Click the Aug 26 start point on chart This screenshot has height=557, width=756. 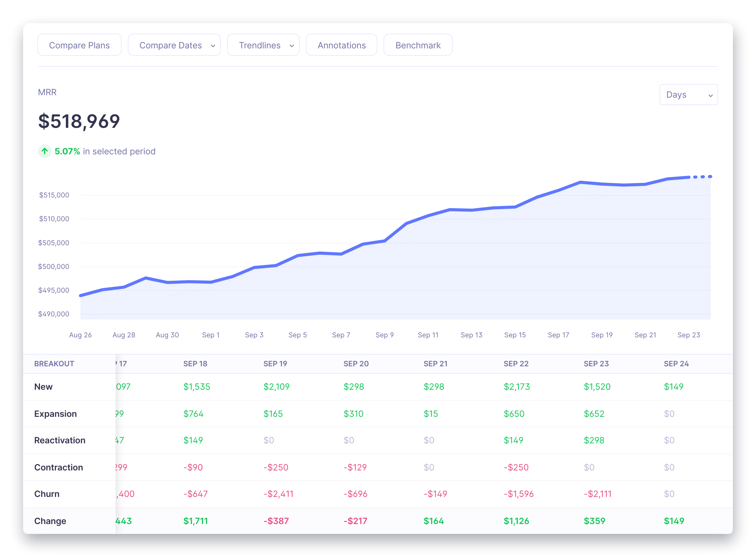tap(81, 295)
